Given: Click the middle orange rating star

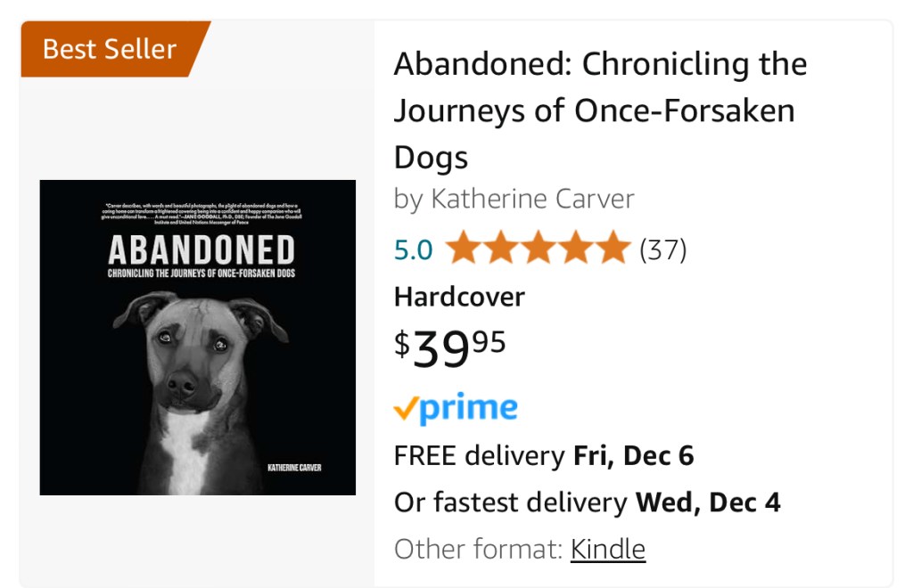Looking at the screenshot, I should (x=539, y=249).
